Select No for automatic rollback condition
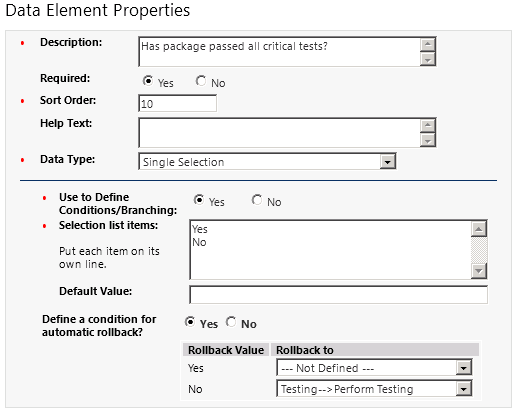The image size is (517, 411). 231,322
